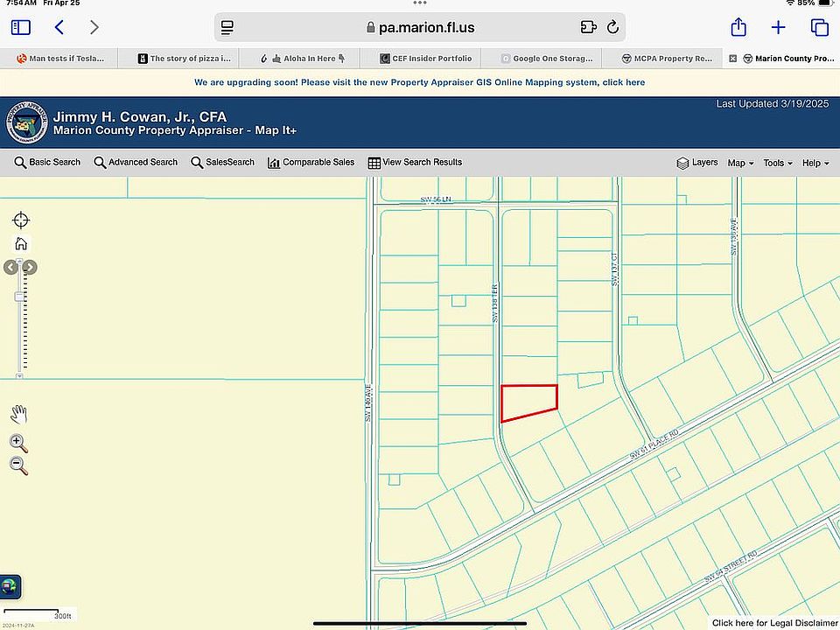This screenshot has width=840, height=630.
Task: Click the home extent icon on map
Action: tap(21, 244)
